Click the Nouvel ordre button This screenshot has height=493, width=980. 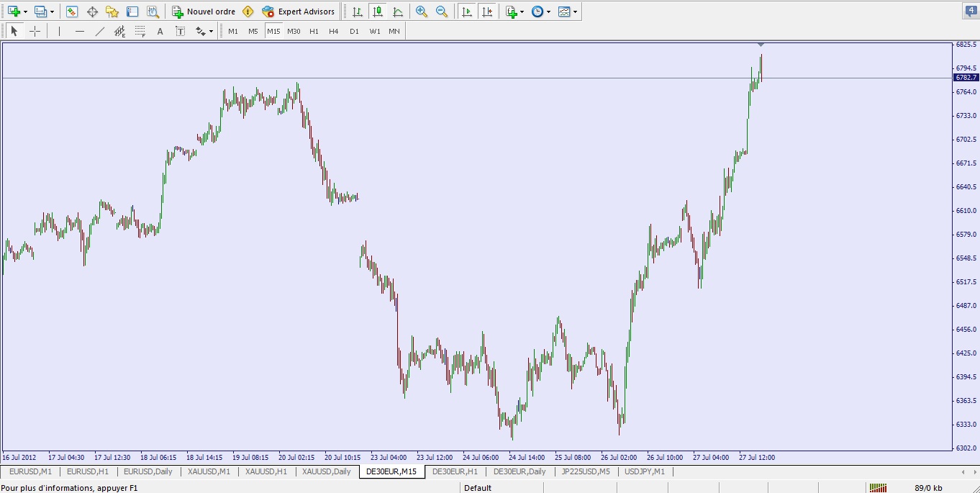tap(204, 12)
